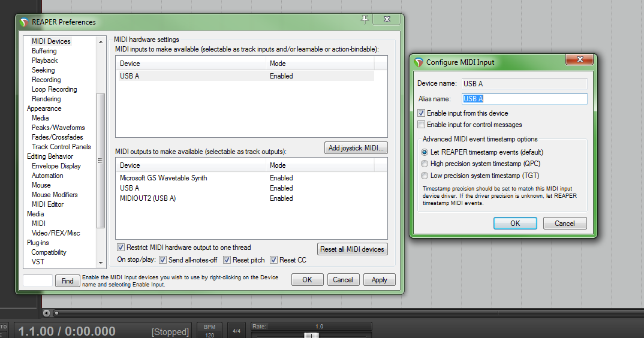
Task: Click the 1.1.00 / 0:00.000 transport time display
Action: 67,331
